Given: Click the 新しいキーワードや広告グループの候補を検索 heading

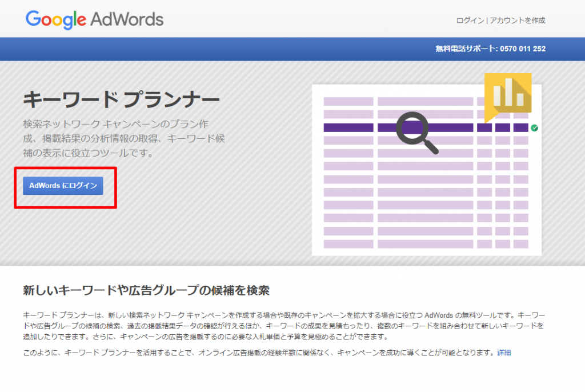Looking at the screenshot, I should tap(146, 290).
